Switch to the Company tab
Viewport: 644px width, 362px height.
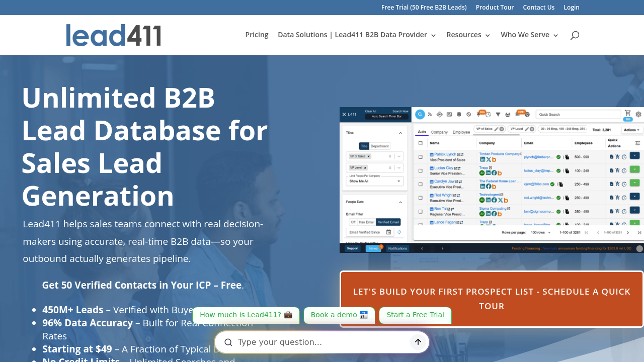click(439, 132)
